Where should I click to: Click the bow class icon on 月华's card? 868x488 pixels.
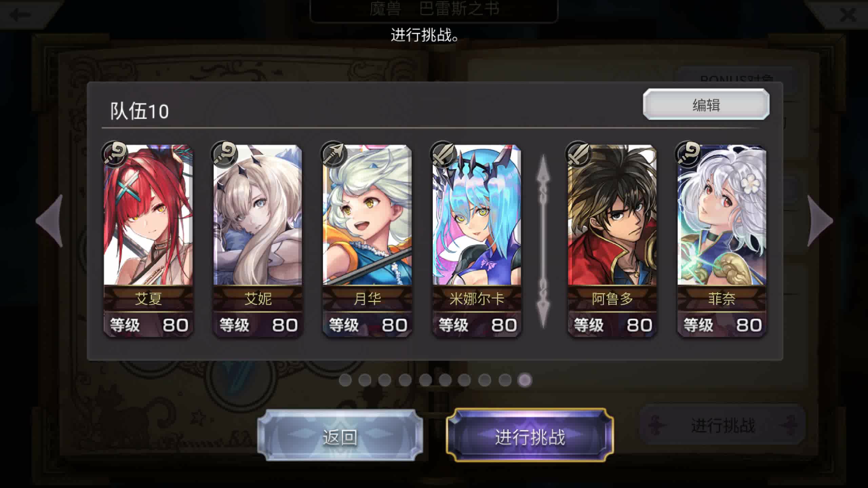pos(334,154)
